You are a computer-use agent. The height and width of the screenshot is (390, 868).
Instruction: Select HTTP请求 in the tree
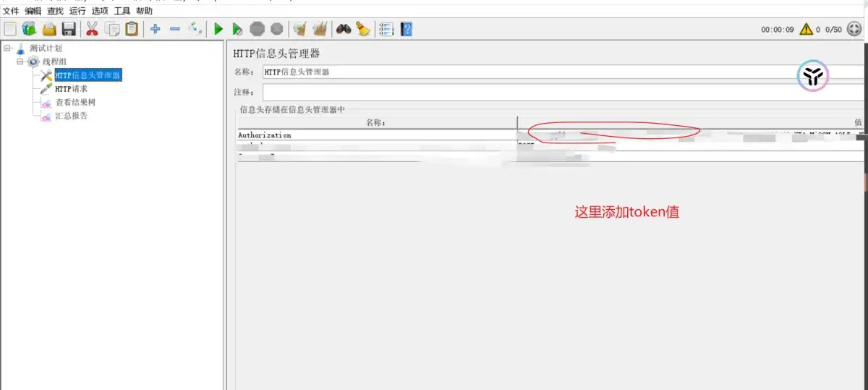click(x=71, y=88)
